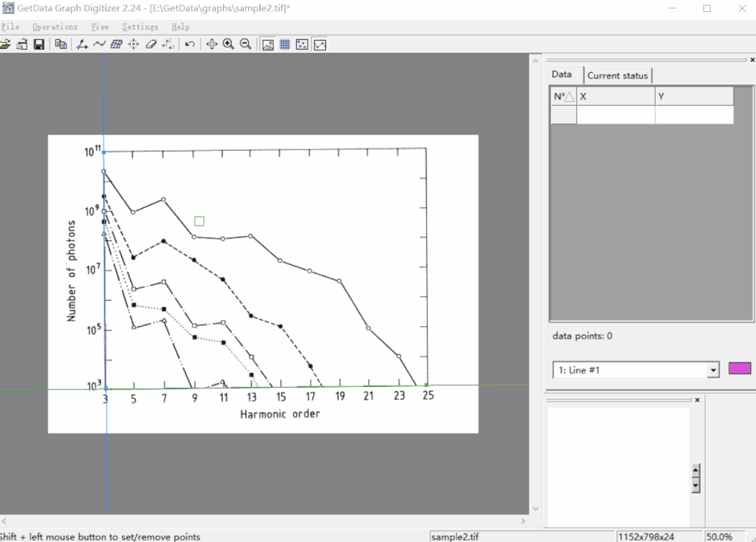Click the magenta line color swatch
Viewport: 756px width, 542px height.
[x=739, y=367]
